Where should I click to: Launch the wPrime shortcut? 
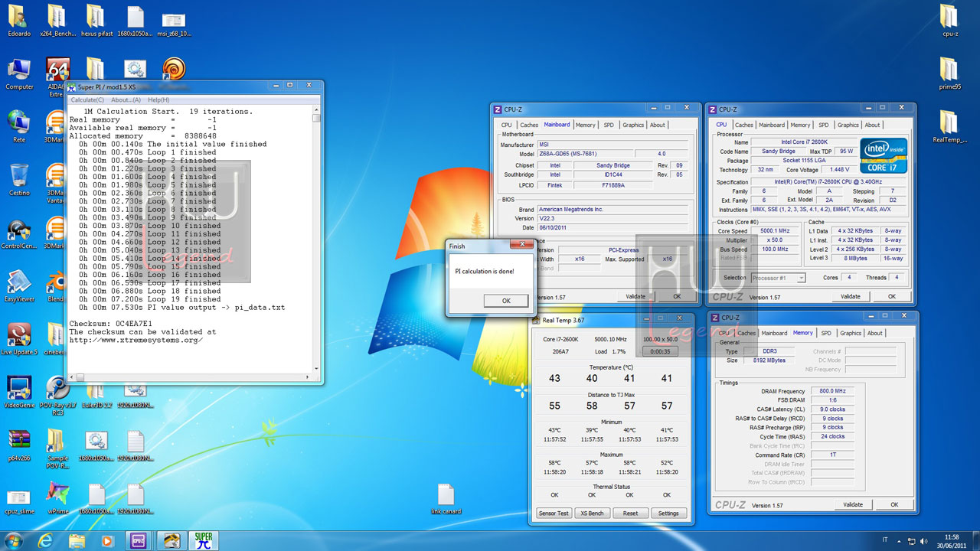[x=57, y=497]
